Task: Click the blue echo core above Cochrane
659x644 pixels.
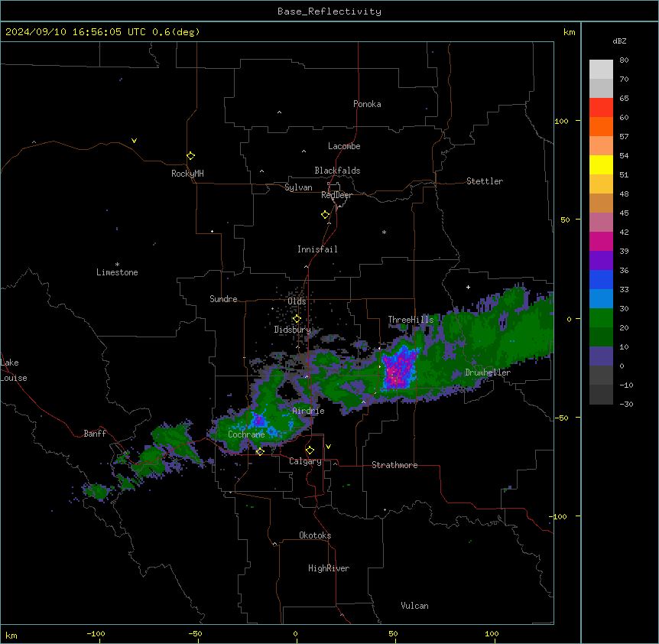Action: [x=258, y=420]
